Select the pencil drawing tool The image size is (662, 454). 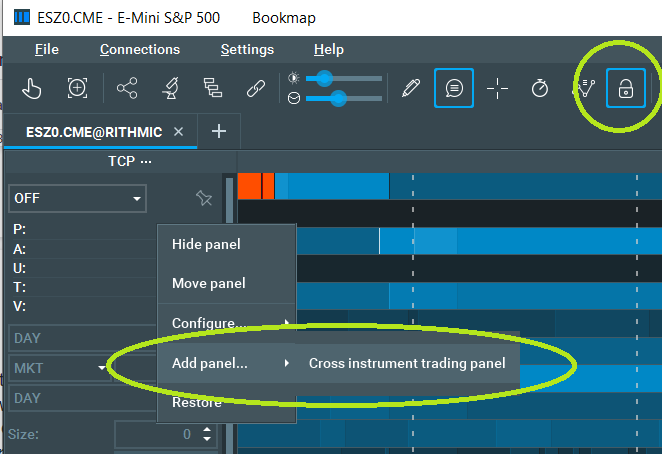411,88
